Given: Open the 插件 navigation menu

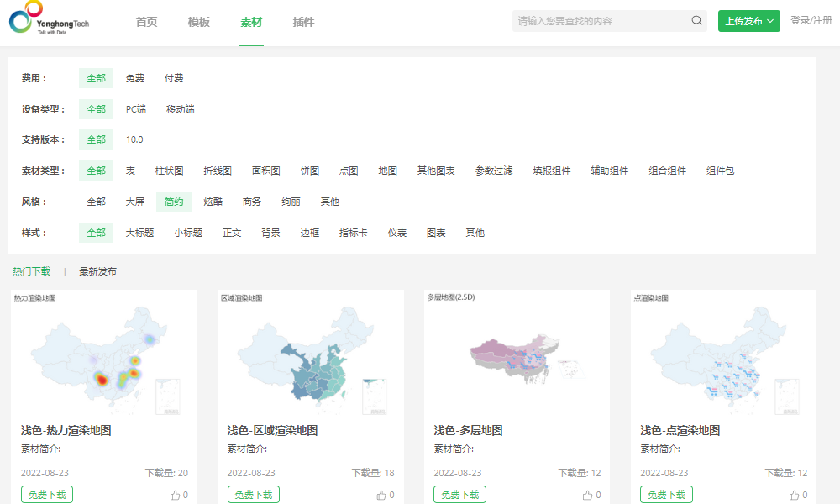Looking at the screenshot, I should pyautogui.click(x=303, y=23).
